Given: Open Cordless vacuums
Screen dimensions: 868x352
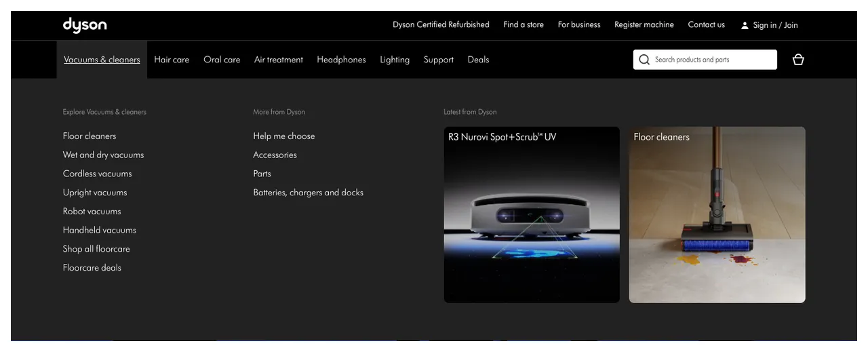Looking at the screenshot, I should [x=98, y=174].
